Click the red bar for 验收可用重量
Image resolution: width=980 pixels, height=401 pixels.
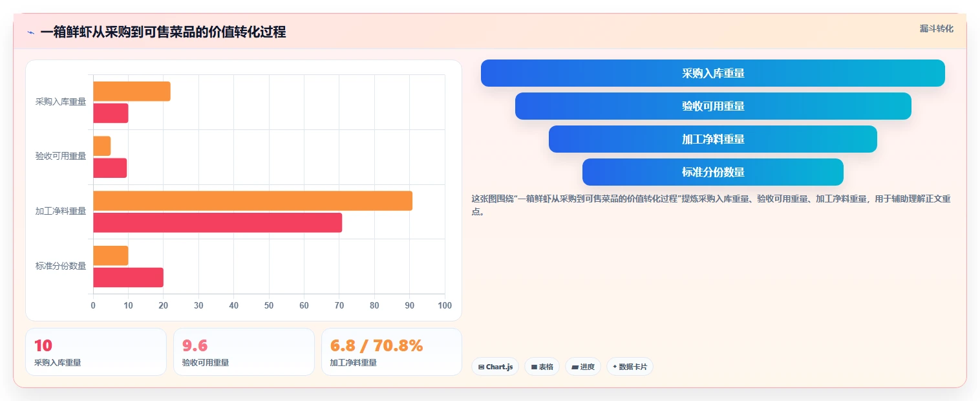coord(110,168)
